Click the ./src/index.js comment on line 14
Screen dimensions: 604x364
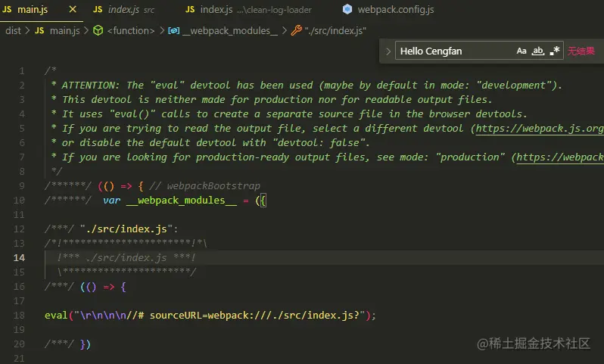(126, 258)
